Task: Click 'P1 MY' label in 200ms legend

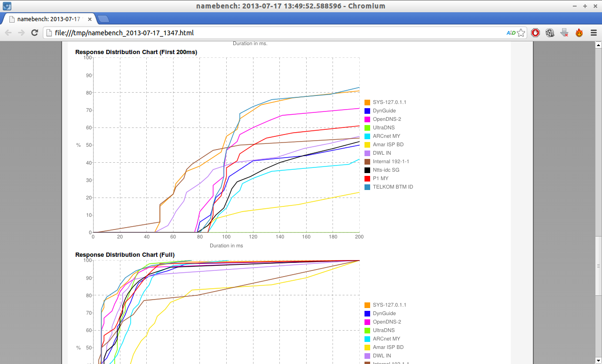Action: point(380,178)
